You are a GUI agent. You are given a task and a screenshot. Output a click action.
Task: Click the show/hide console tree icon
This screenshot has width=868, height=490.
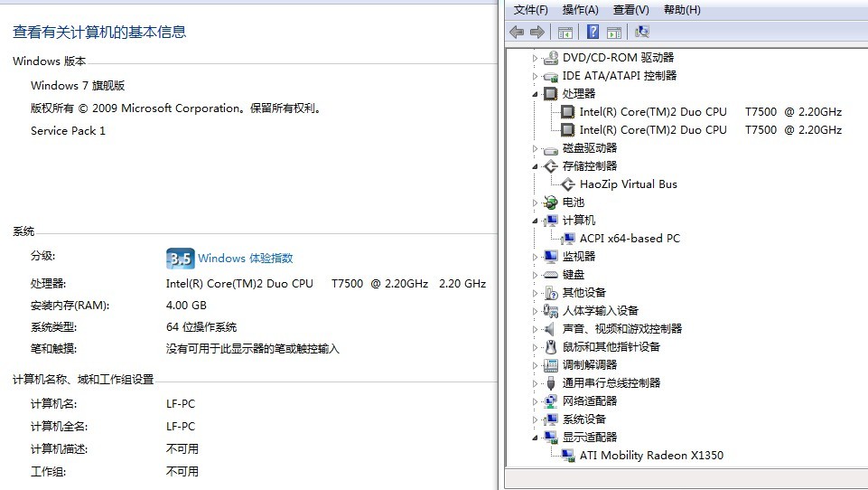point(565,33)
